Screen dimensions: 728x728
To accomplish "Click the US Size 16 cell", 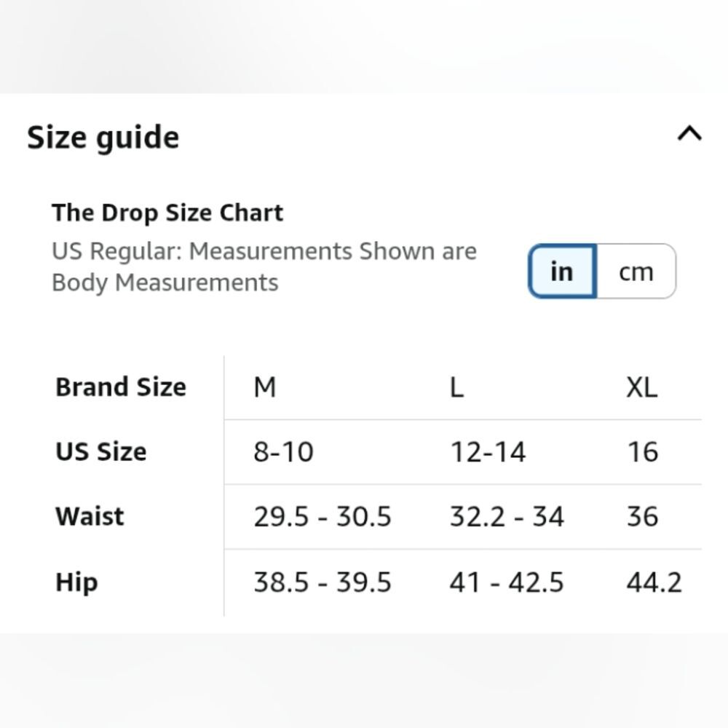I will point(643,452).
